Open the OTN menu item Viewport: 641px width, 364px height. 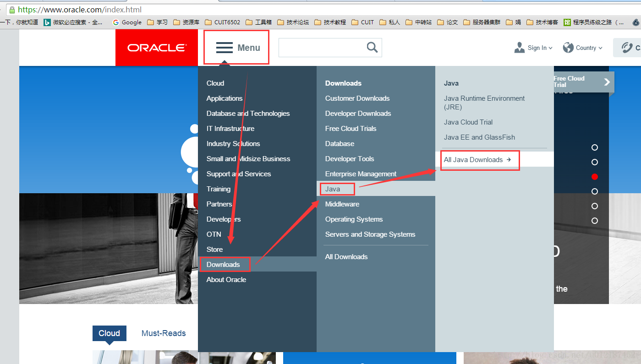[x=214, y=234]
